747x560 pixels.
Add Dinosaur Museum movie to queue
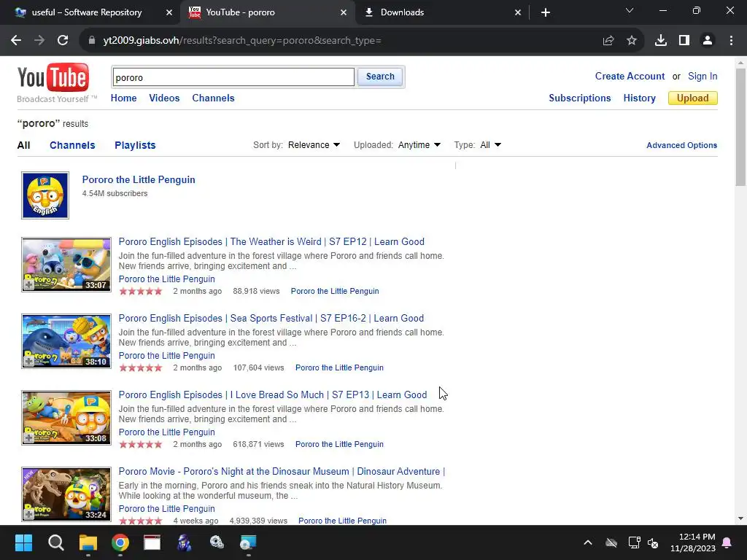point(28,516)
